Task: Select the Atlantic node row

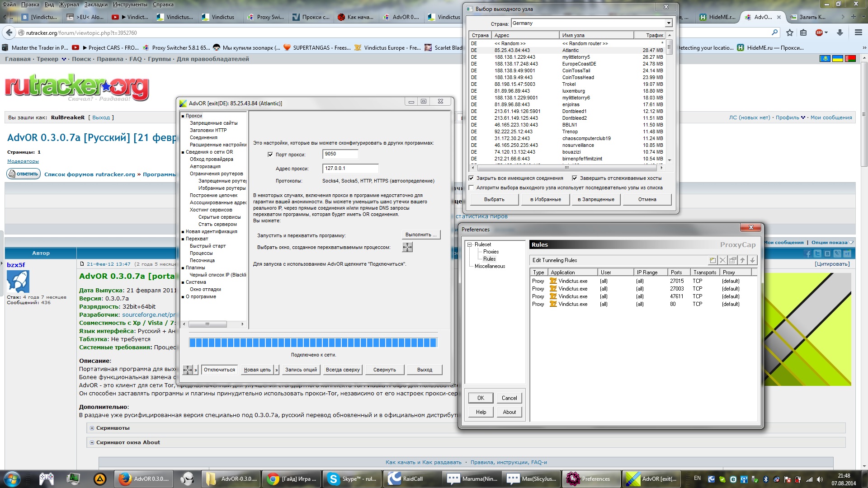Action: pyautogui.click(x=567, y=50)
